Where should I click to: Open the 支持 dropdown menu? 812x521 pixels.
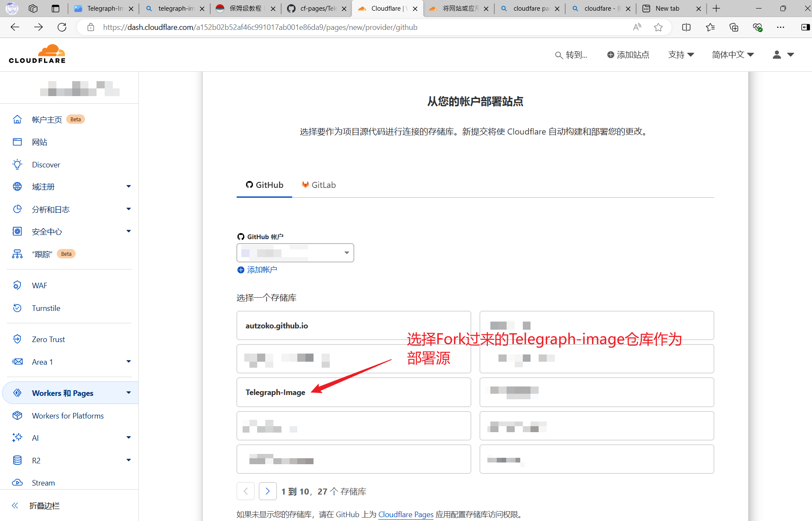[x=681, y=55]
